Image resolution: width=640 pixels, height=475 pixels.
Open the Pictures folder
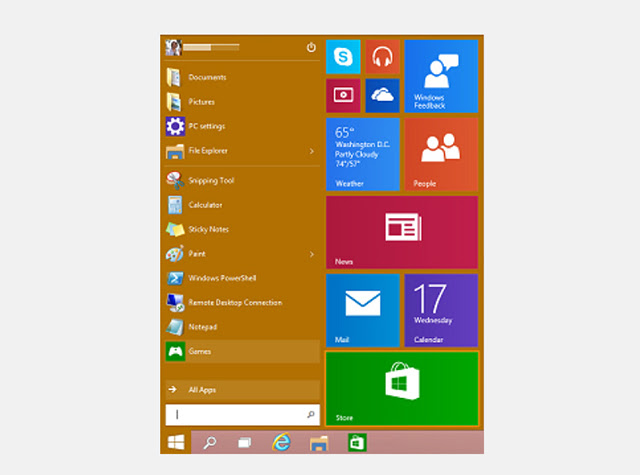pyautogui.click(x=242, y=102)
